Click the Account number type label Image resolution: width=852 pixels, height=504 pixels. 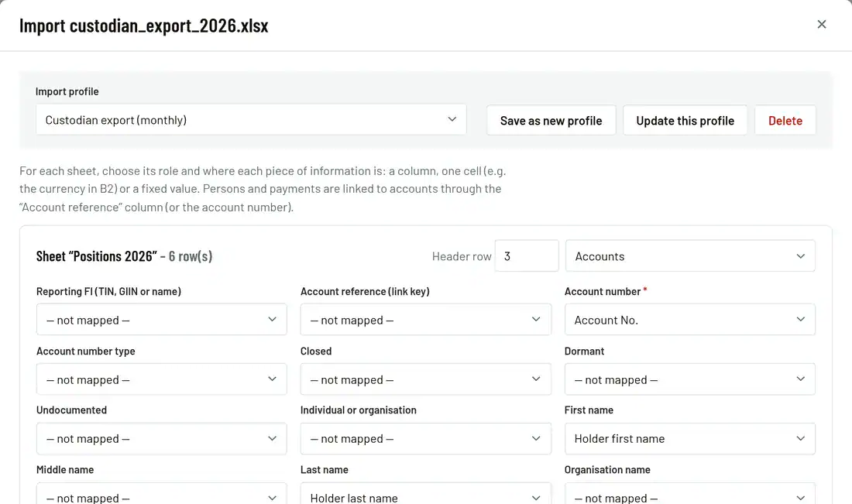coord(86,351)
